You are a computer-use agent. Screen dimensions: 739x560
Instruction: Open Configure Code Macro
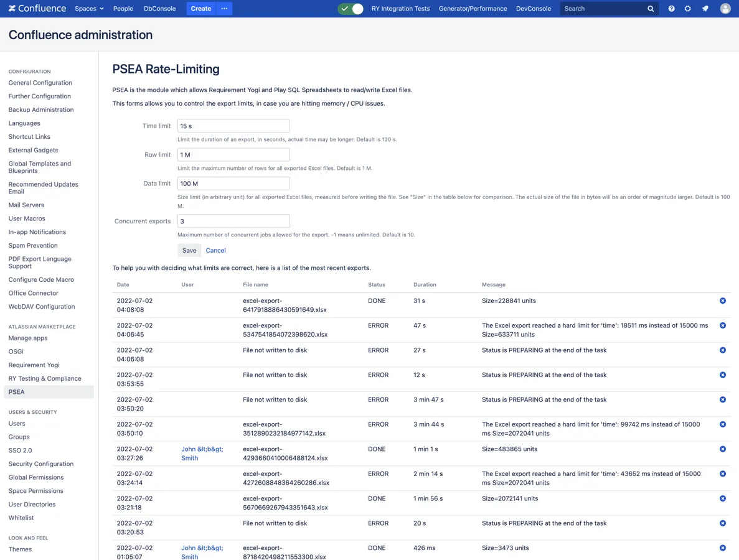tap(41, 279)
